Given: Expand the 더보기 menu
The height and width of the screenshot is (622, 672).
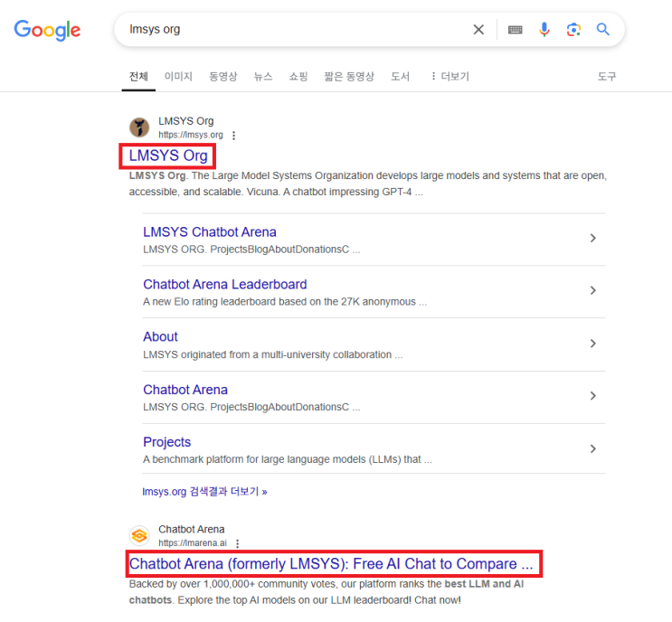Looking at the screenshot, I should [x=450, y=77].
